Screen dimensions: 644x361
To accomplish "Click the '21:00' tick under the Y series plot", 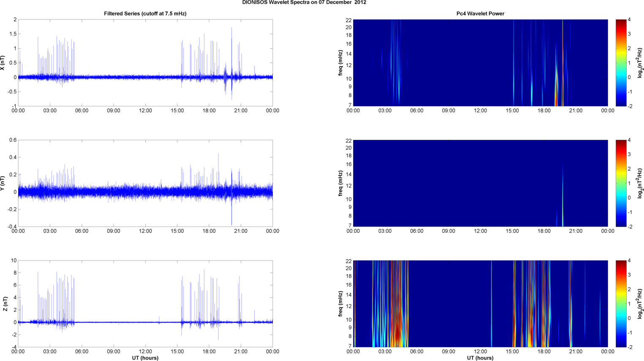I will (x=241, y=231).
